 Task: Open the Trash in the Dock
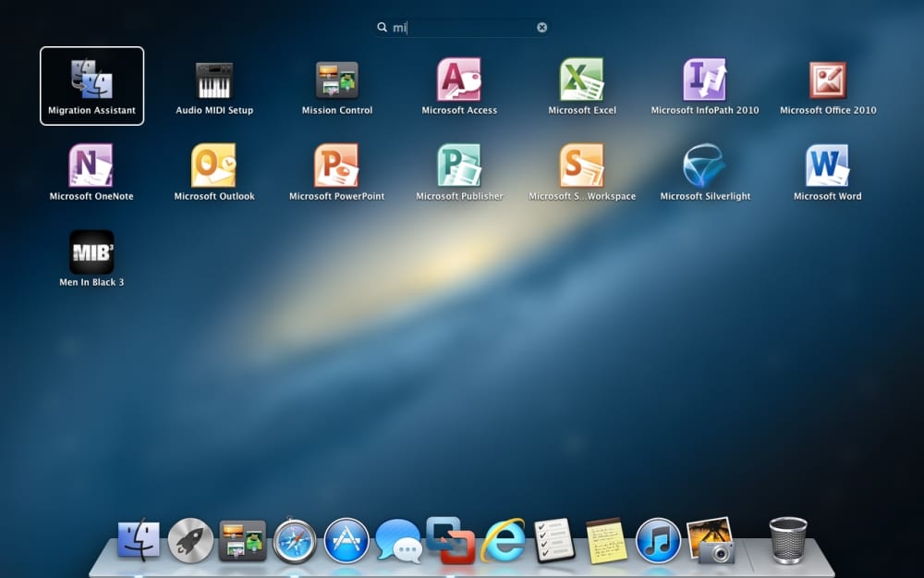(x=788, y=540)
